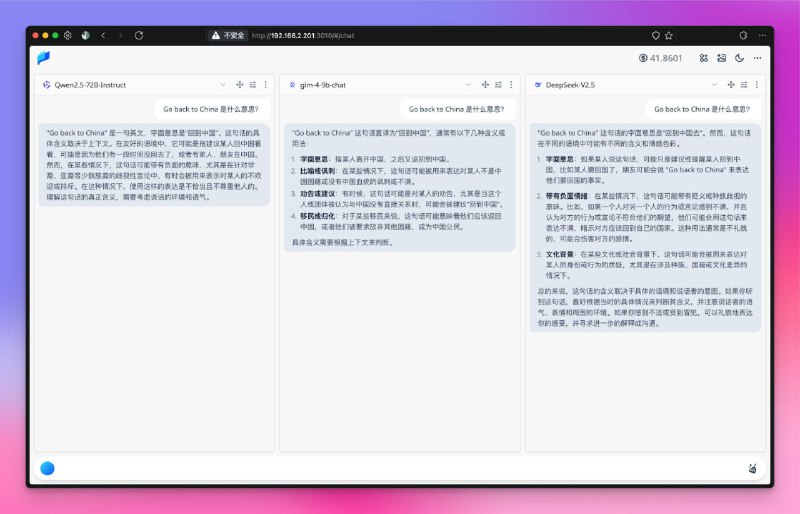Open the header three-dot more menu

pyautogui.click(x=757, y=58)
